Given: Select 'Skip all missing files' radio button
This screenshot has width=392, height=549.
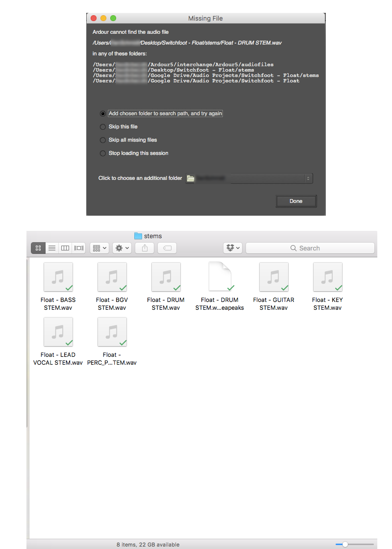Looking at the screenshot, I should pos(103,140).
